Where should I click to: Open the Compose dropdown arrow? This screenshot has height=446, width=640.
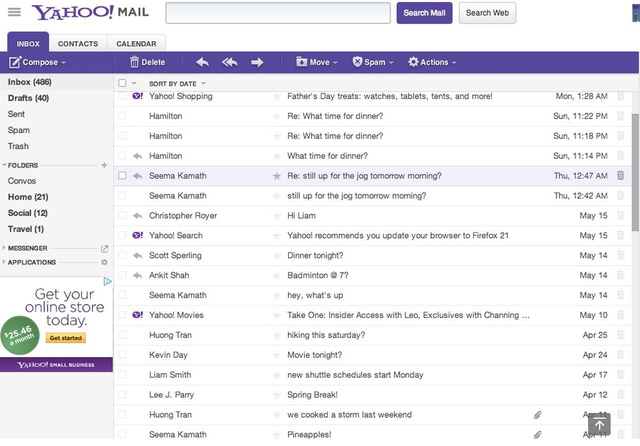tap(63, 63)
